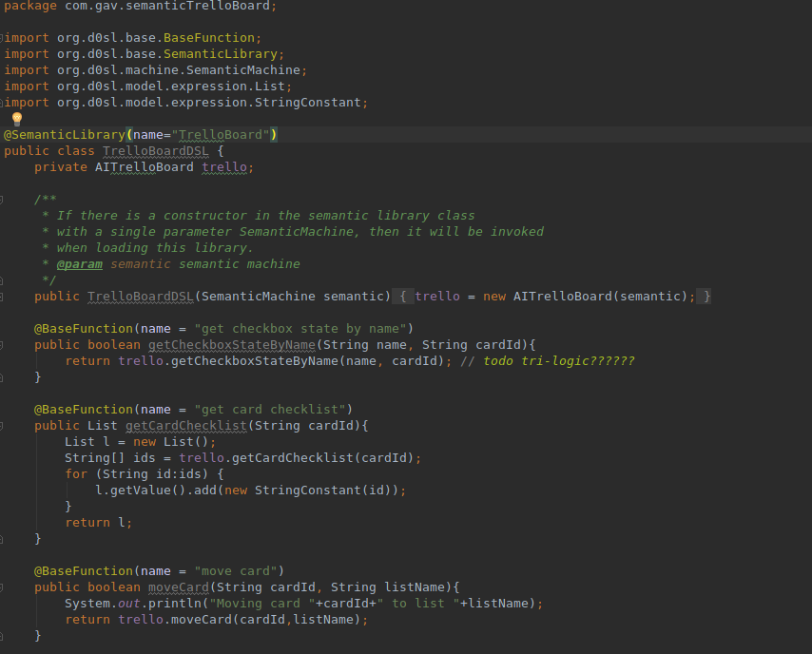812x654 pixels.
Task: Click "trello.getCheckboxStateByName(name, cardId)" return call
Action: click(281, 361)
